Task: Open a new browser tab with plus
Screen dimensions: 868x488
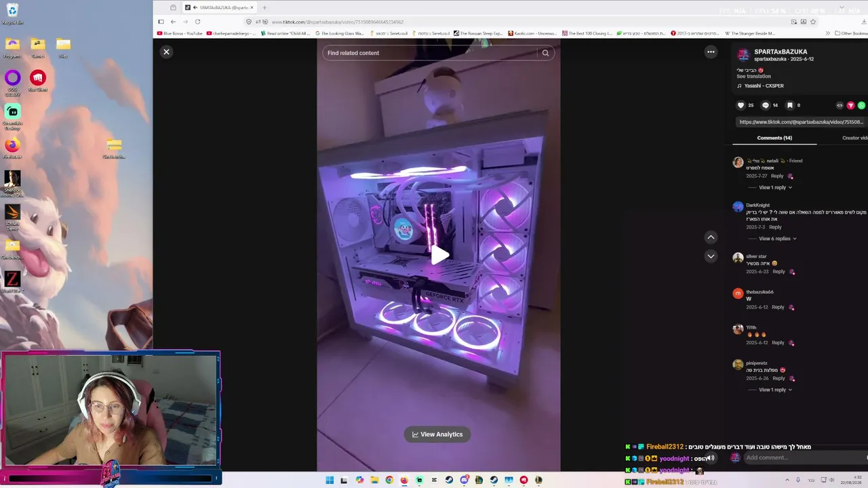Action: [264, 7]
